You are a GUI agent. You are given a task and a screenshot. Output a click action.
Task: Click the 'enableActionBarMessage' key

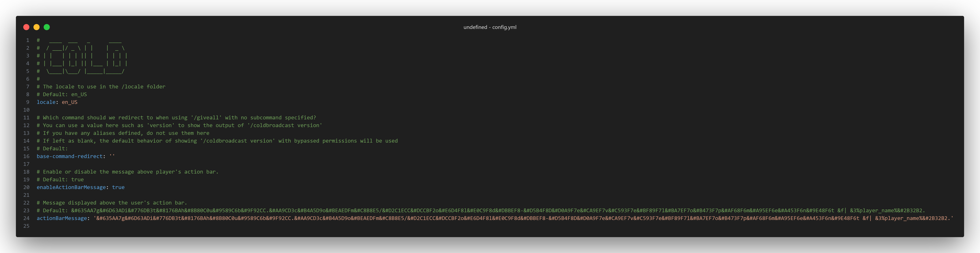71,187
